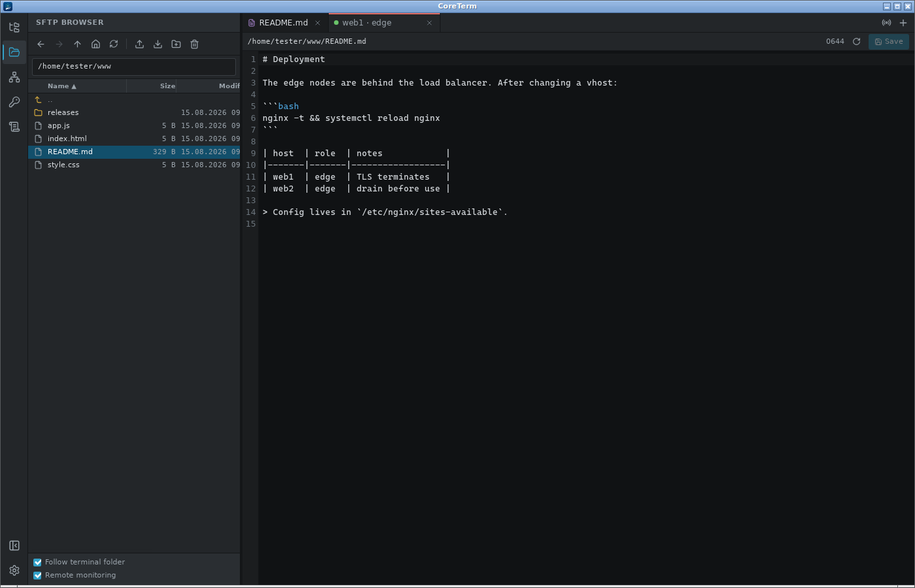Click the 0644 file permissions value

click(835, 41)
